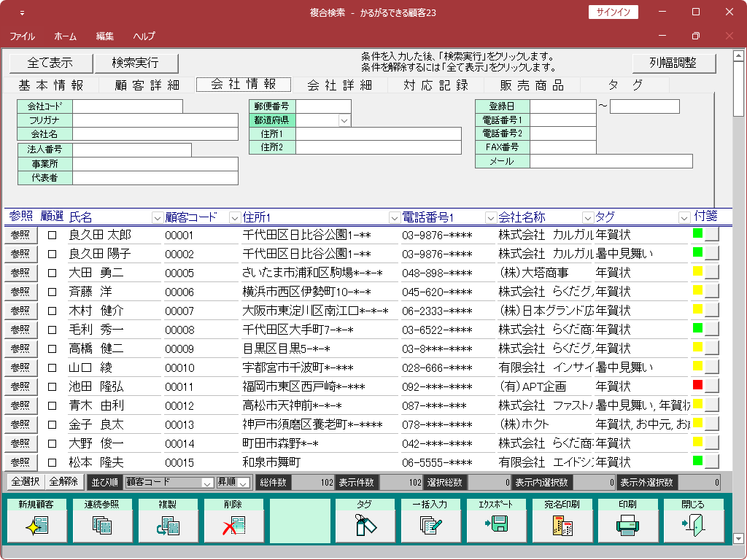Click 参照 button for 良久田 太郎

pos(20,235)
